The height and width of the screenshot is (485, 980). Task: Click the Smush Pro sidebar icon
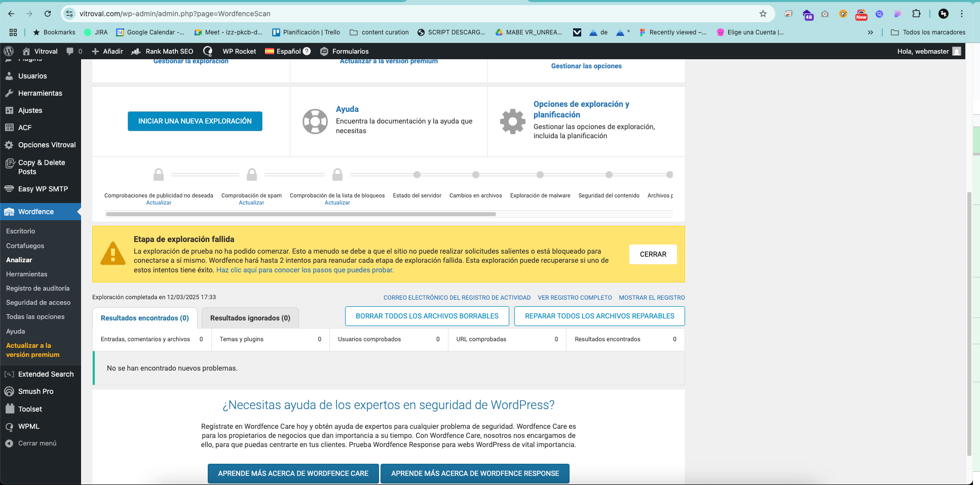(x=9, y=391)
